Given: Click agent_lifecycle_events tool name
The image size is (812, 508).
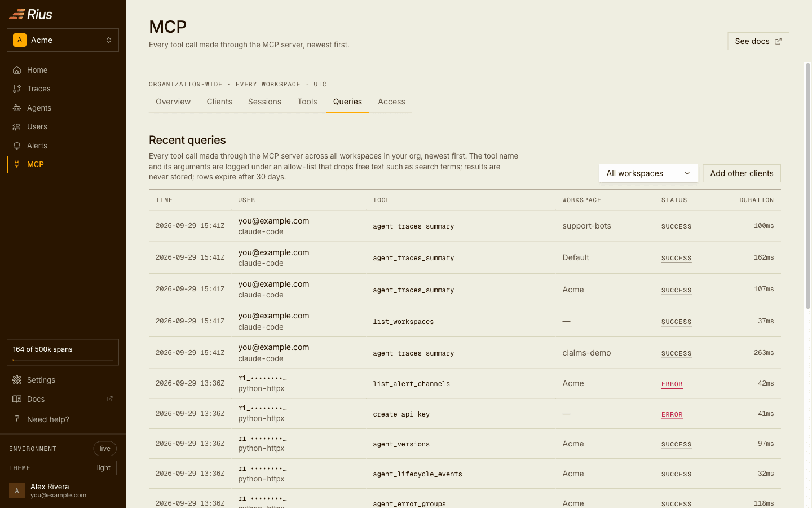Looking at the screenshot, I should click(x=417, y=474).
